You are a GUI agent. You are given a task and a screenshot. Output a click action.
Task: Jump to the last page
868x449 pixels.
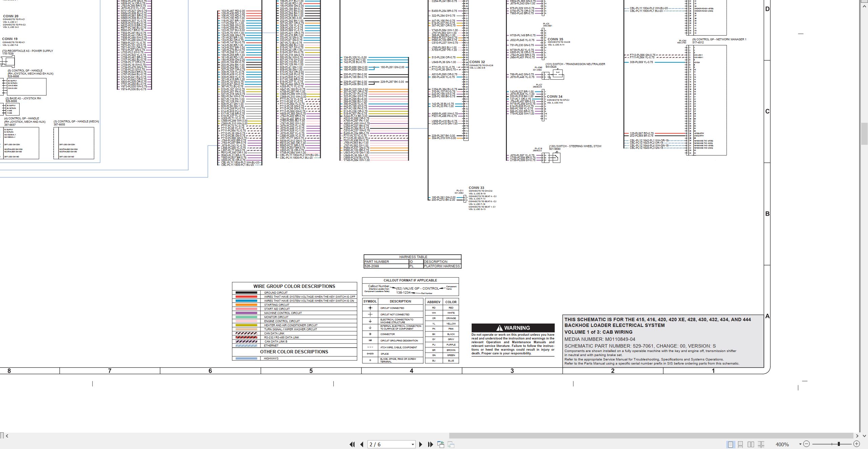(431, 444)
